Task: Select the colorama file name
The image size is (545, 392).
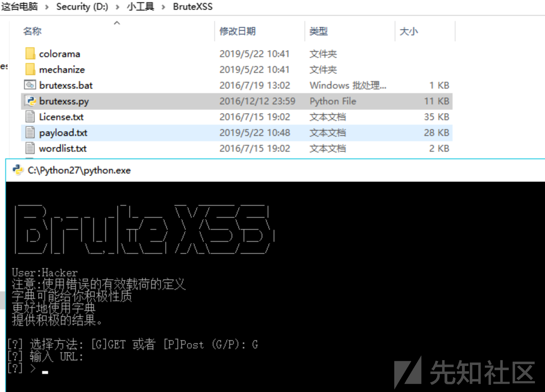Action: point(60,54)
